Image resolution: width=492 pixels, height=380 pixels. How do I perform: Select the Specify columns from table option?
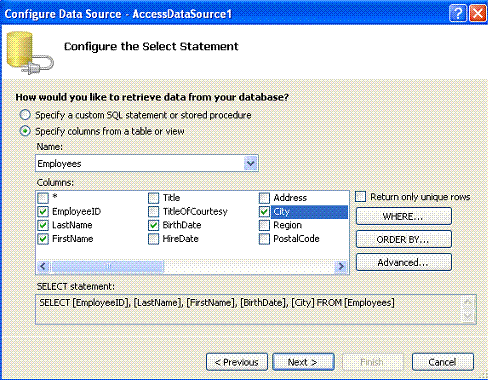coord(25,131)
